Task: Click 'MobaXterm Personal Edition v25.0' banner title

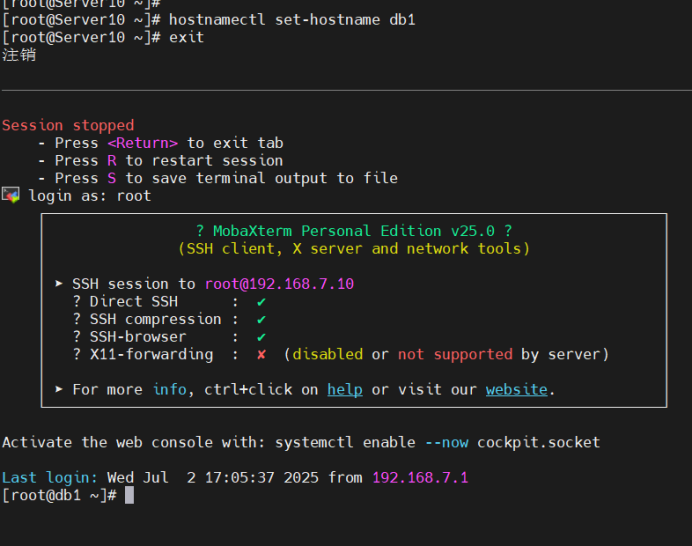Action: (x=353, y=230)
